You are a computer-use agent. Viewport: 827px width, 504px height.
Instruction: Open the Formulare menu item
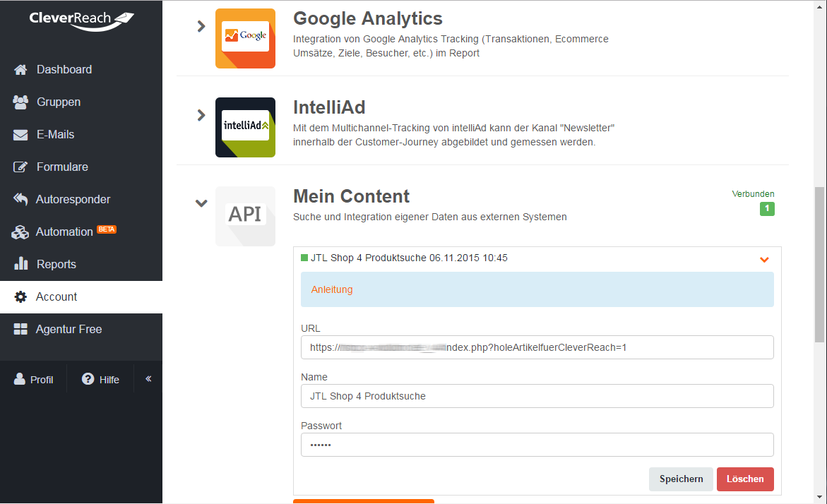click(x=81, y=167)
